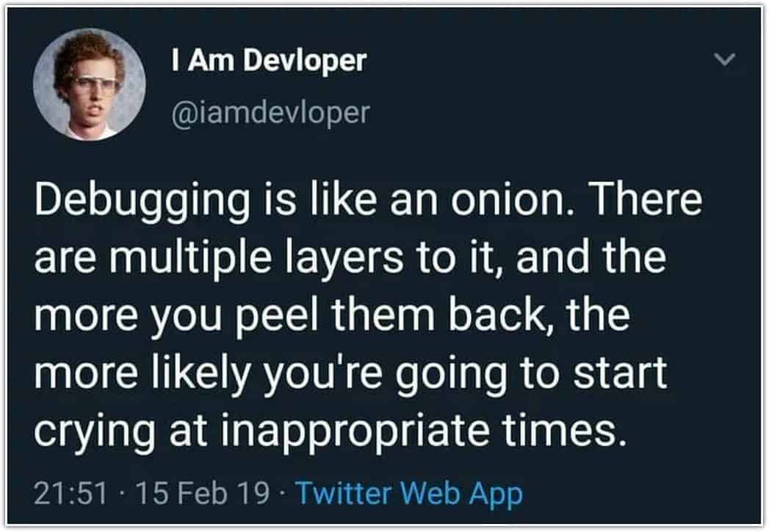Open the @iamdevloper handle link

pos(270,113)
